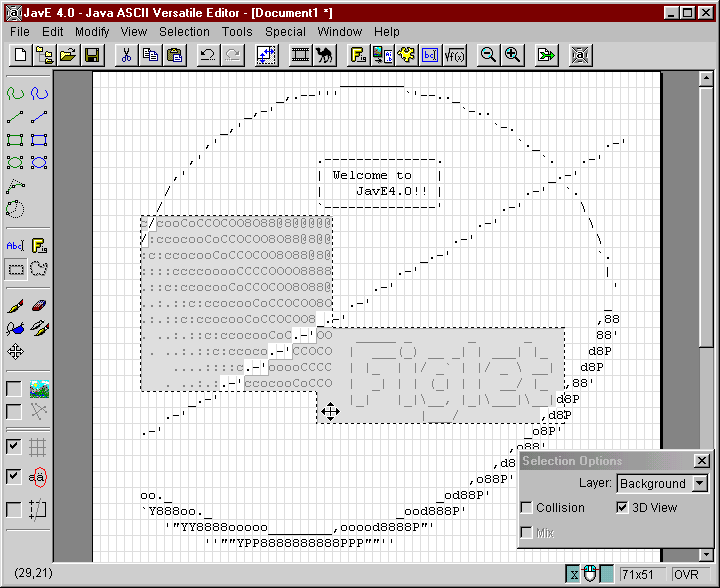
Task: Zoom out with the minus magnifier
Action: [x=488, y=55]
